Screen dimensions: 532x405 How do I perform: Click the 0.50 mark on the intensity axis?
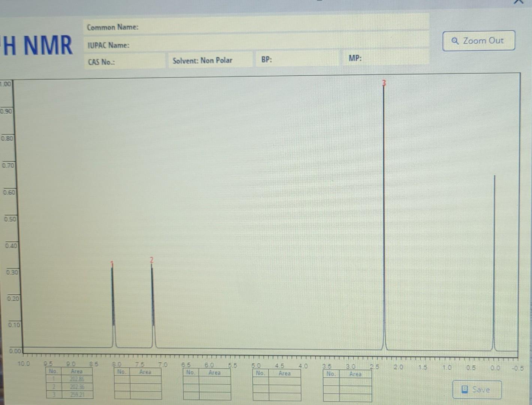10,219
